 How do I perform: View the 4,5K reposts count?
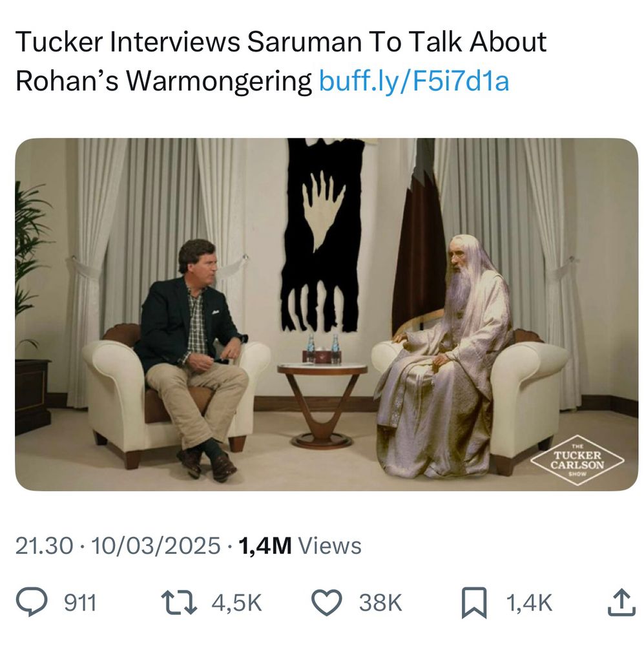coord(237,603)
